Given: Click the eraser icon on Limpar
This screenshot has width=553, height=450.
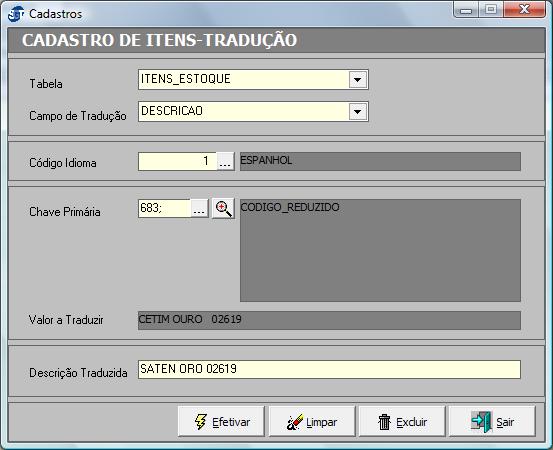Looking at the screenshot, I should coord(294,422).
